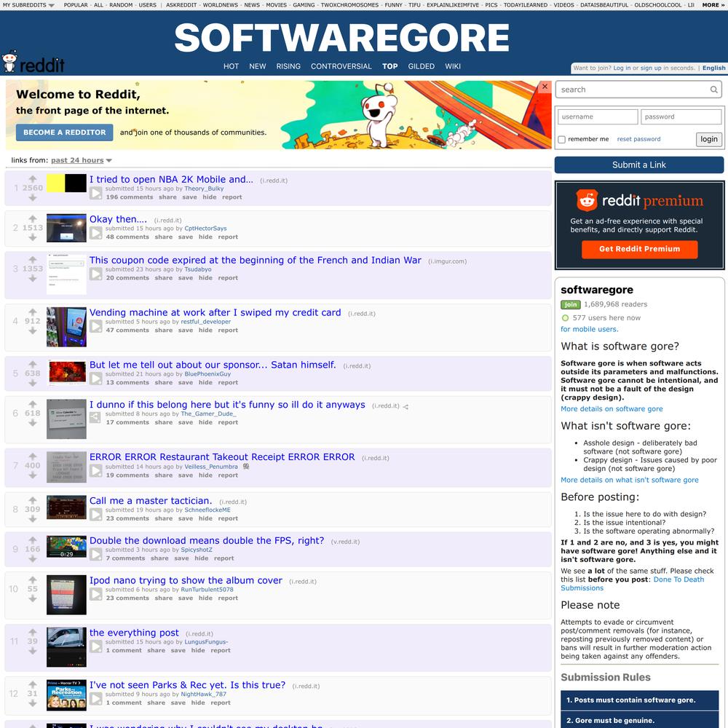Open the My Subreddits dropdown
This screenshot has height=728, width=728.
28,5
